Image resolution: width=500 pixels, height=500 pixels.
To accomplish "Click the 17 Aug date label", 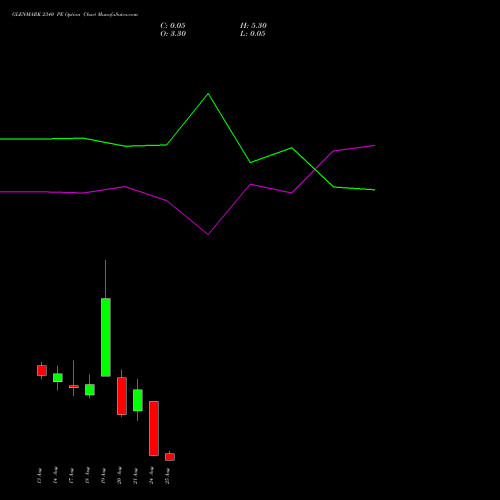I will (x=71, y=476).
